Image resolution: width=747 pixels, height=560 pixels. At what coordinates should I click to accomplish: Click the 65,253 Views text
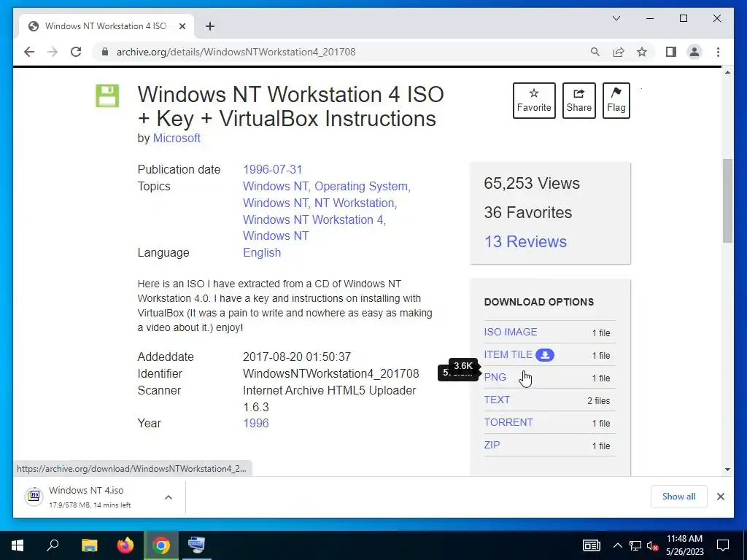(532, 183)
